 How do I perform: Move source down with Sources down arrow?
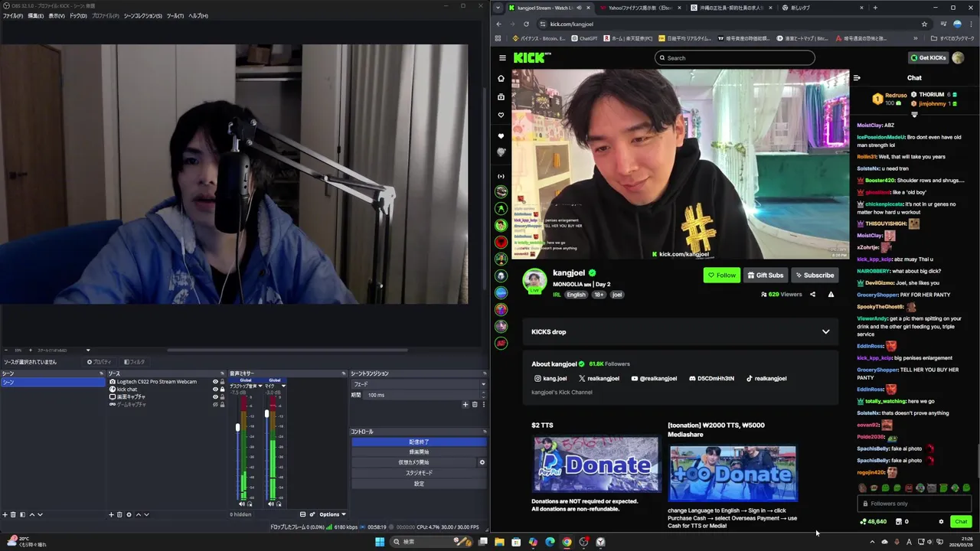146,514
